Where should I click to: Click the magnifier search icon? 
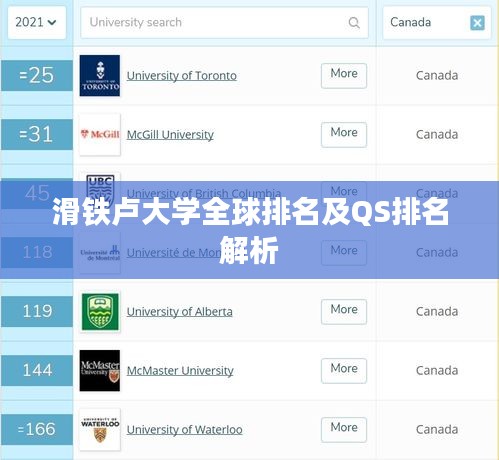coord(354,23)
